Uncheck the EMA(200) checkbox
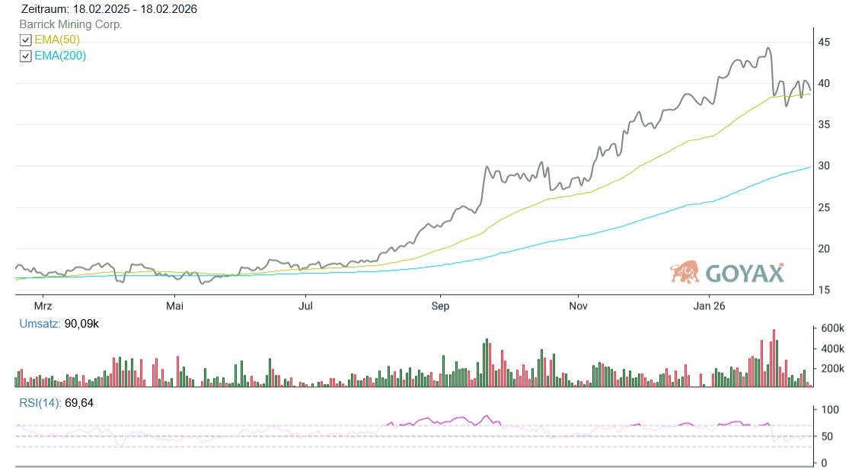The image size is (868, 470). [25, 56]
